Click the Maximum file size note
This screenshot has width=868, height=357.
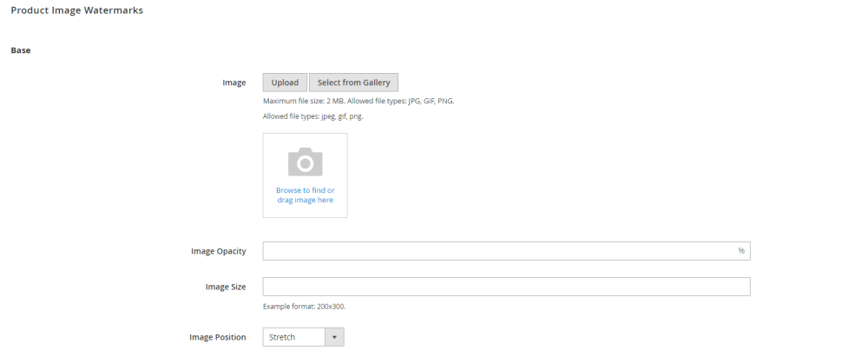(x=358, y=102)
